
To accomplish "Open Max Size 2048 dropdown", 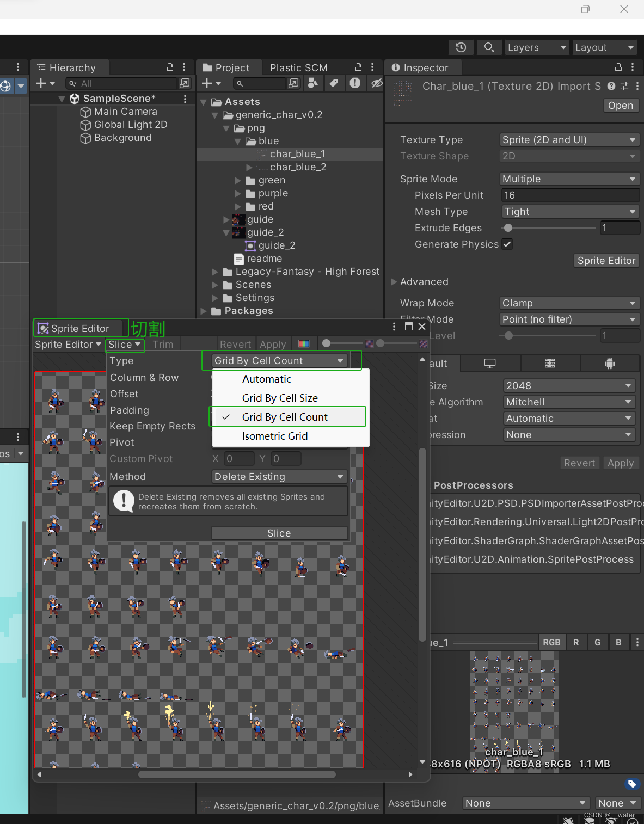I will pyautogui.click(x=569, y=386).
